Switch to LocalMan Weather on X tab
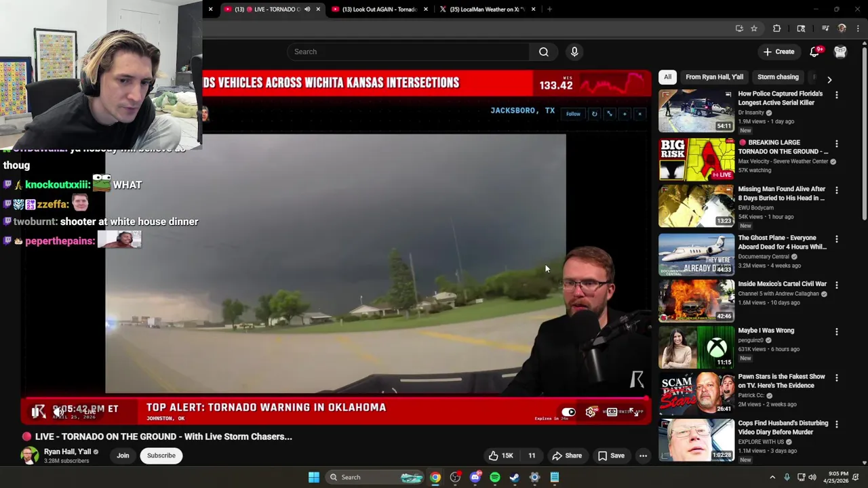The height and width of the screenshot is (488, 868). (x=487, y=9)
